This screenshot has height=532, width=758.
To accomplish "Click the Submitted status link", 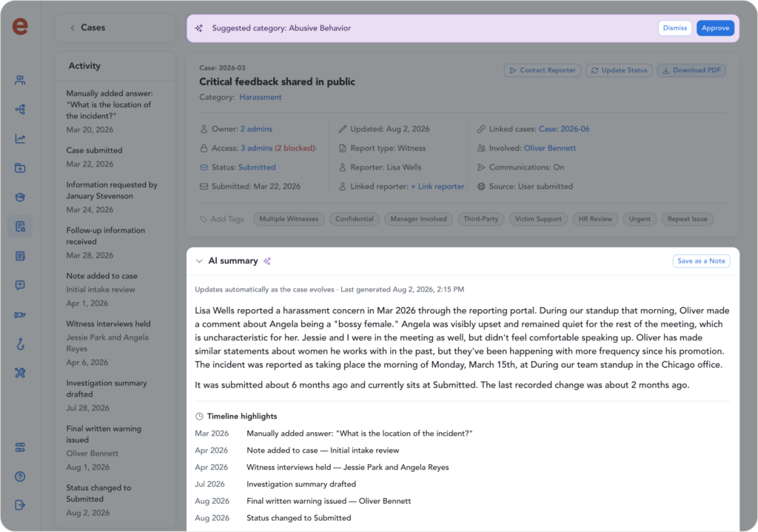I will coord(257,167).
